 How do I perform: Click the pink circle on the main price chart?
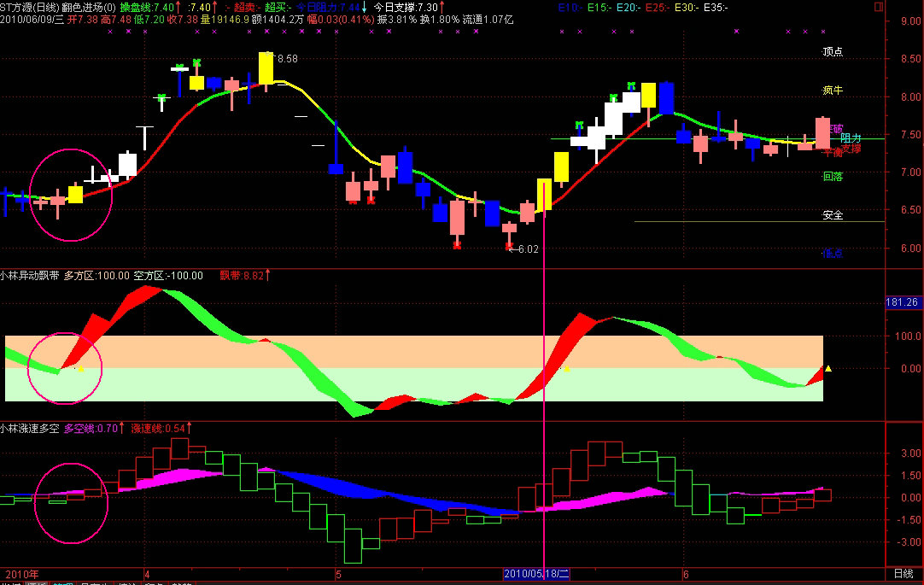coord(71,197)
